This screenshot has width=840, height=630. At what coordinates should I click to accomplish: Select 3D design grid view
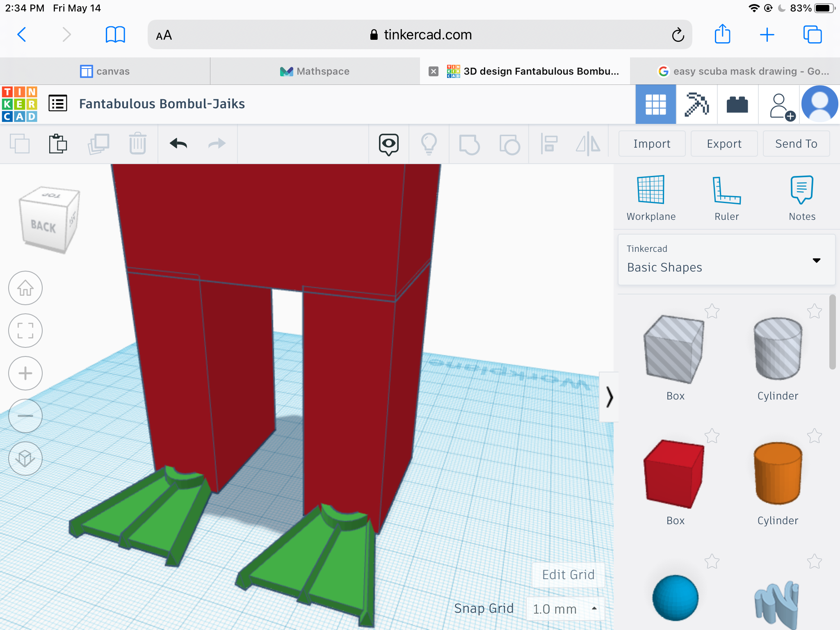655,104
